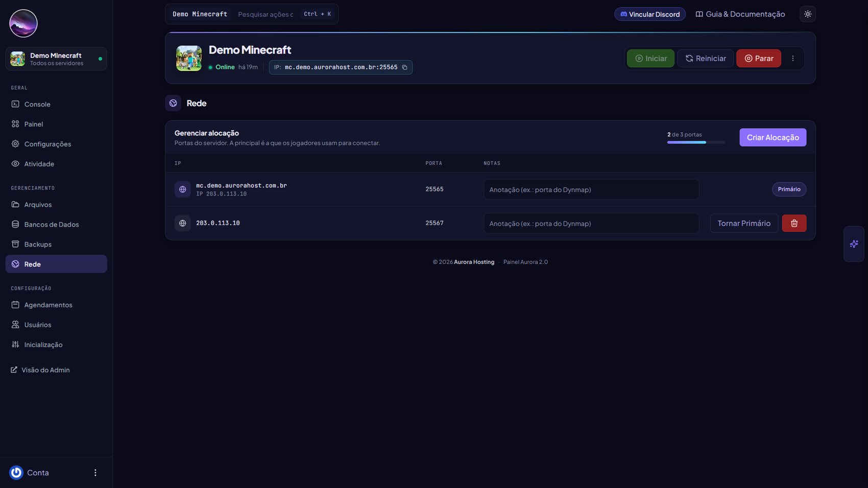
Task: Click the notes field for port 25565
Action: 591,189
